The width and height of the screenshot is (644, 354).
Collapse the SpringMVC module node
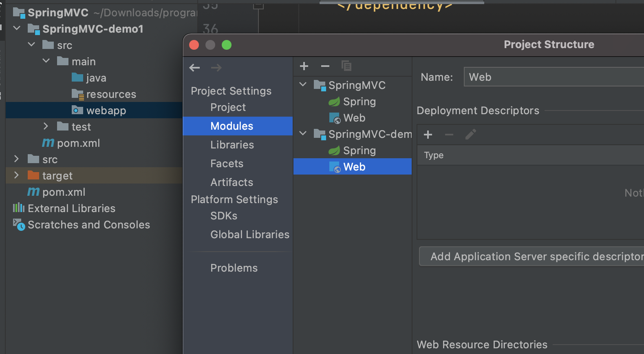coord(303,85)
